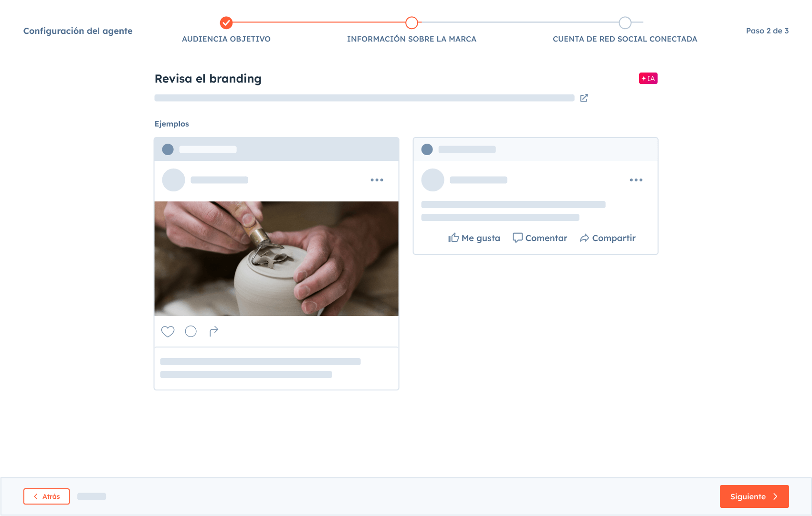Click the Ejemplos label
The image size is (812, 516).
pyautogui.click(x=172, y=124)
